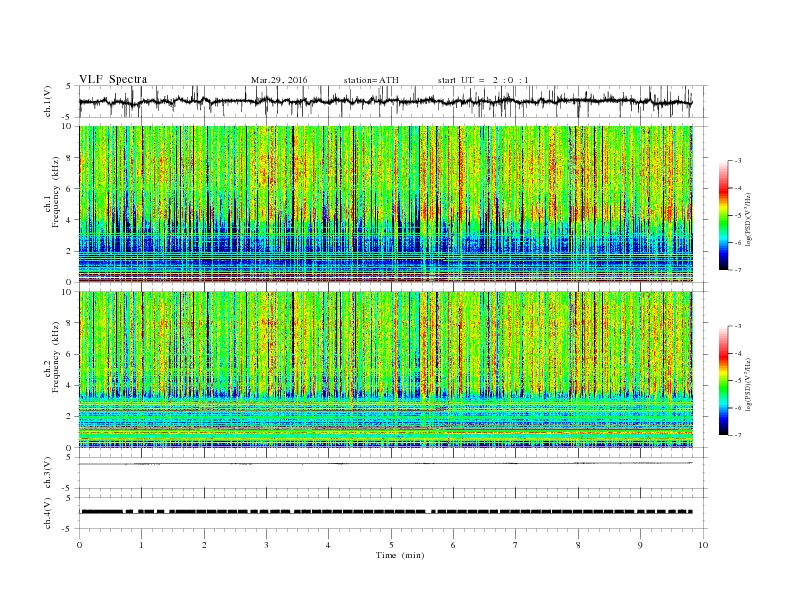
Task: Click the time axis tick label '0'
Action: (x=79, y=545)
